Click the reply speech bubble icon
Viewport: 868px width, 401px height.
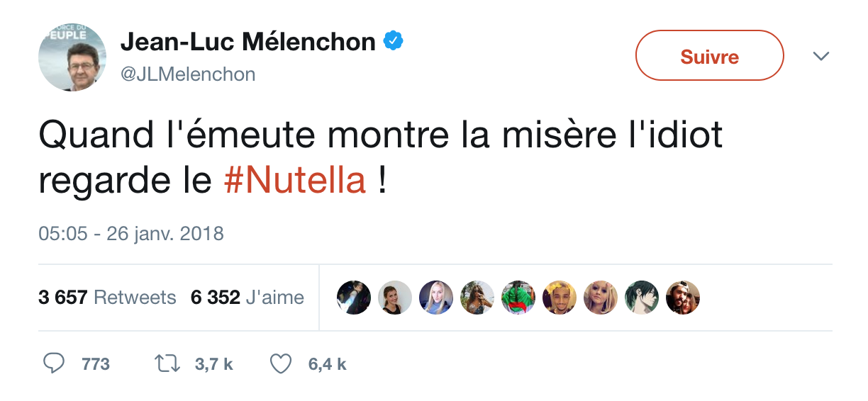[54, 364]
